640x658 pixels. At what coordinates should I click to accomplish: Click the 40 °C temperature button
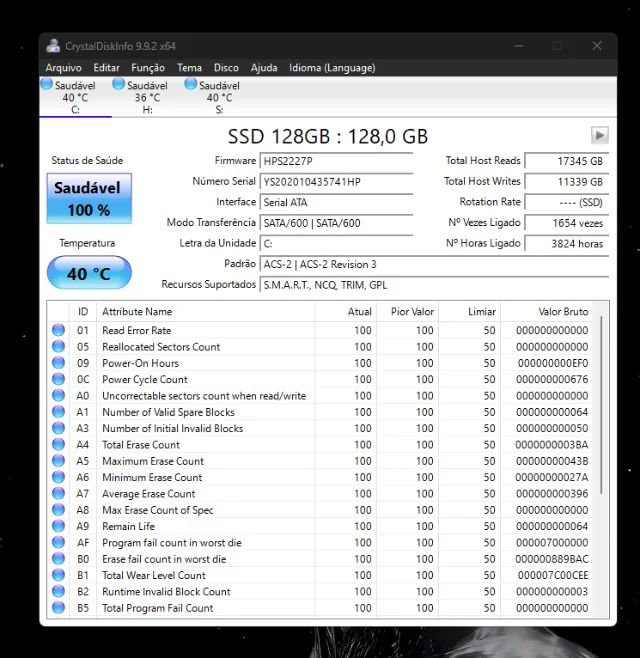[x=89, y=273]
